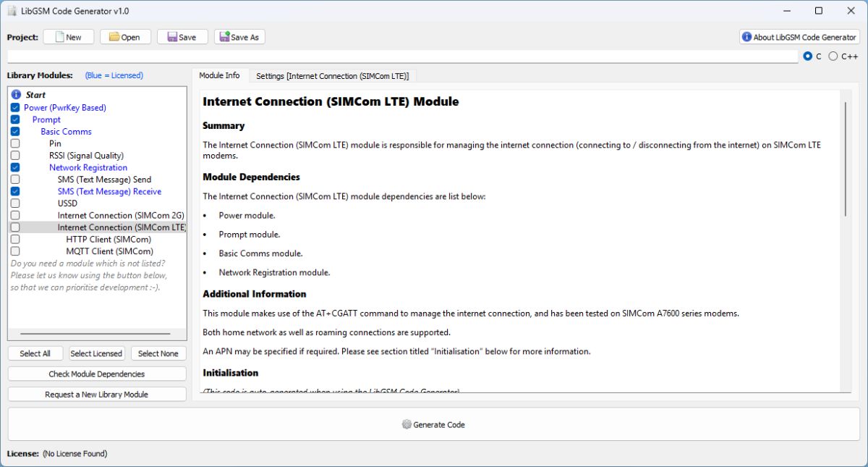The height and width of the screenshot is (467, 868).
Task: Enable MQTT Client (SIMCom) checkbox
Action: [15, 251]
